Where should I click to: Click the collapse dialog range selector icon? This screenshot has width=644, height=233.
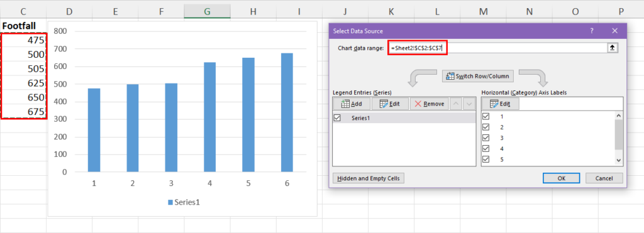pos(612,48)
